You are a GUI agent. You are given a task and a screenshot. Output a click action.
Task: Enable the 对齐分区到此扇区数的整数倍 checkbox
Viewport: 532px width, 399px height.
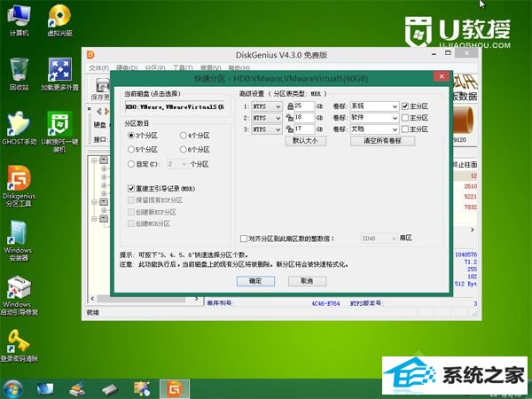click(x=243, y=239)
